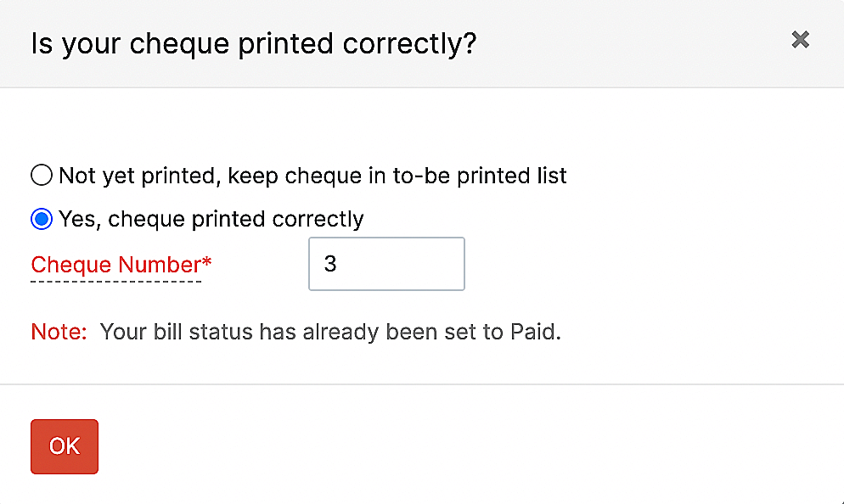Viewport: 844px width, 504px height.
Task: Click the X icon in dialog header
Action: tap(800, 39)
